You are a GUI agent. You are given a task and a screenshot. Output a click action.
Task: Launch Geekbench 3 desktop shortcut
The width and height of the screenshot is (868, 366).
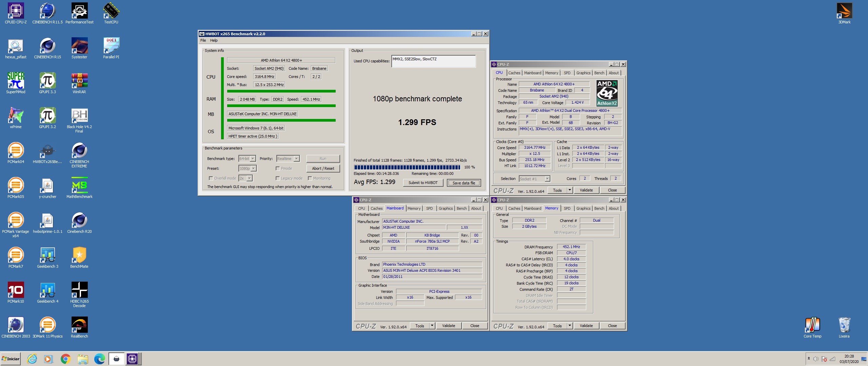[47, 257]
